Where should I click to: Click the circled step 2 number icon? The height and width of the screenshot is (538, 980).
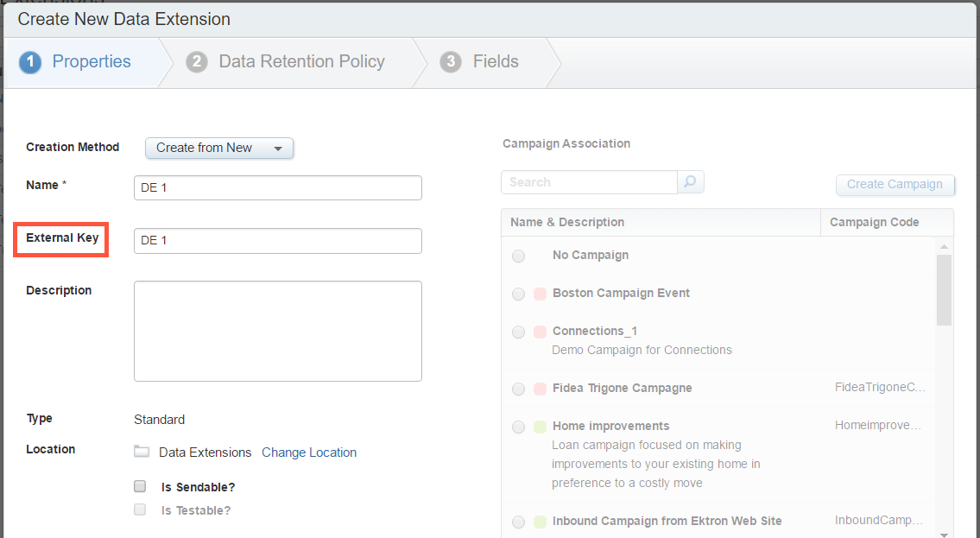pyautogui.click(x=197, y=61)
